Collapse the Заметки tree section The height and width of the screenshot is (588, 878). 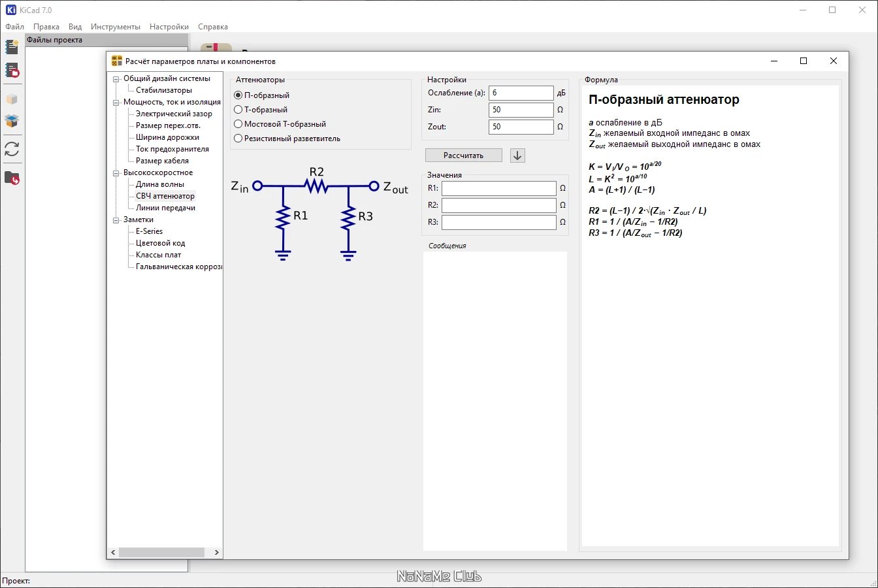click(x=116, y=220)
